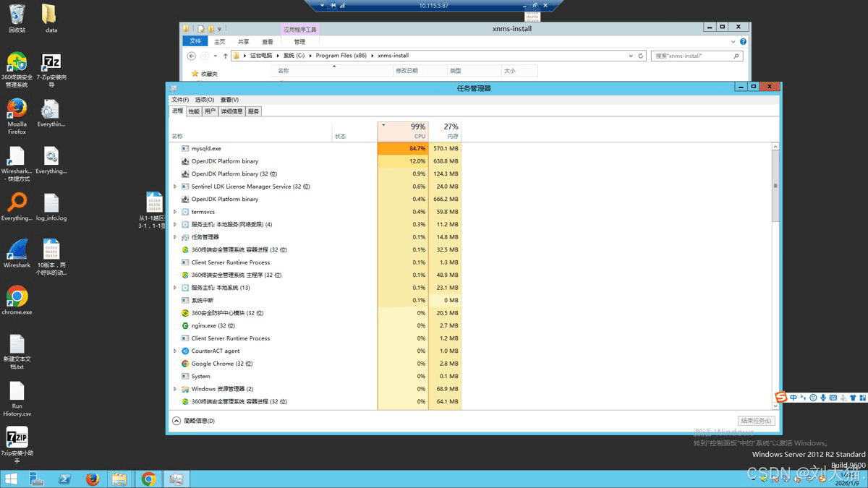Sort processes by the CPU column header
Image resolution: width=868 pixels, height=488 pixels.
[x=403, y=131]
